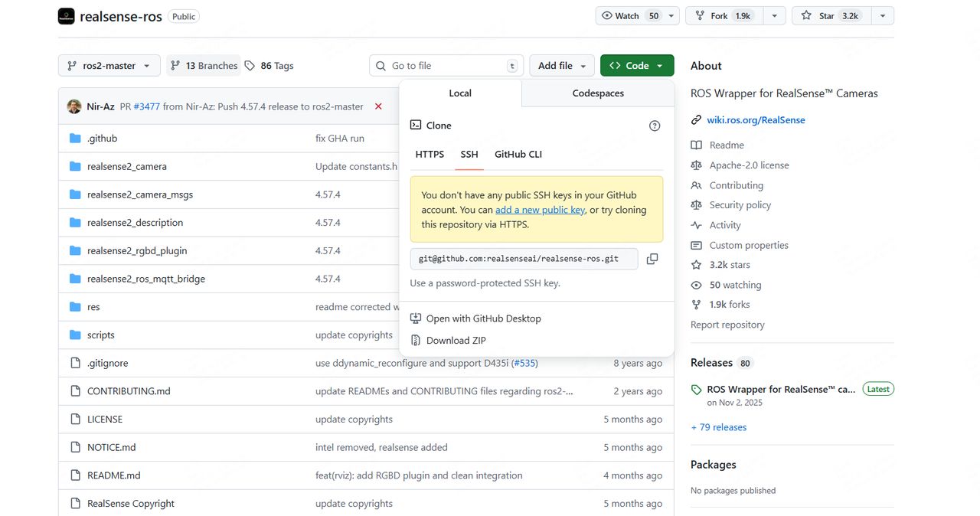Click the release tag icon
This screenshot has width=980, height=516.
tap(696, 390)
